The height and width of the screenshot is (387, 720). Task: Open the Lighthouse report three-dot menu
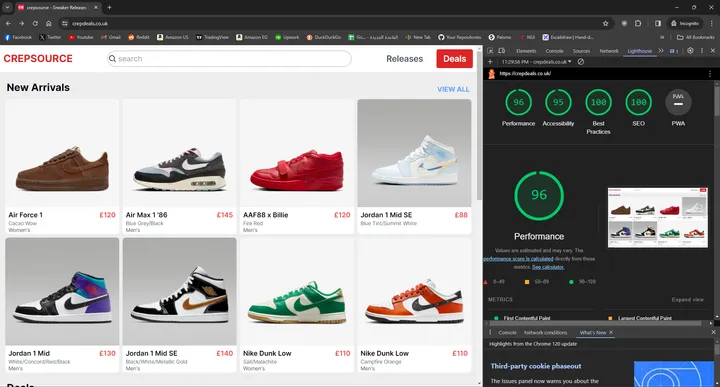710,73
